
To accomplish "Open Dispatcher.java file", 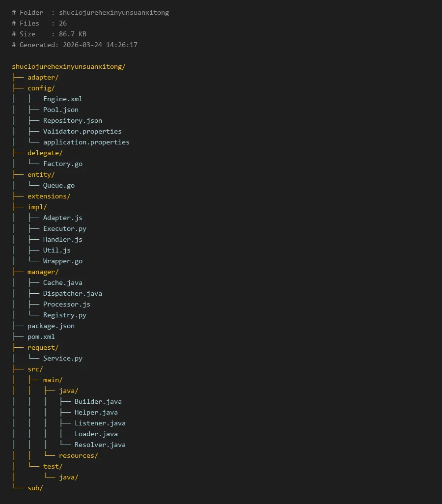I will click(x=73, y=293).
